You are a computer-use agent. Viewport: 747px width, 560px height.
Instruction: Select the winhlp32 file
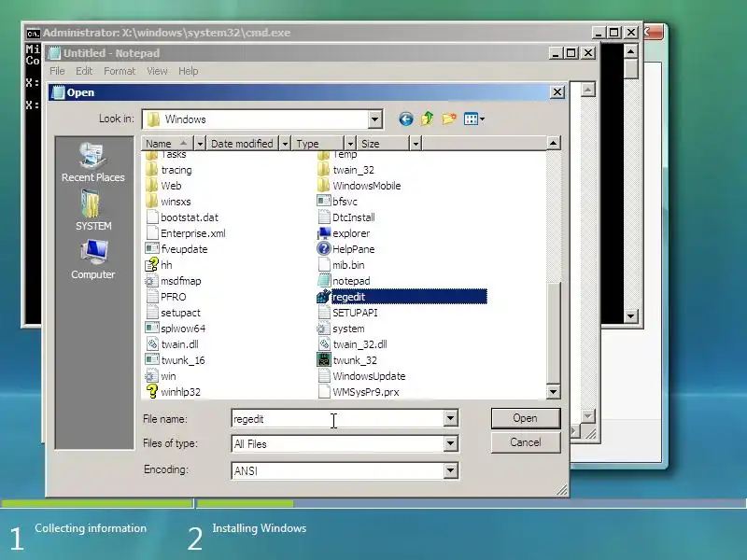[173, 392]
